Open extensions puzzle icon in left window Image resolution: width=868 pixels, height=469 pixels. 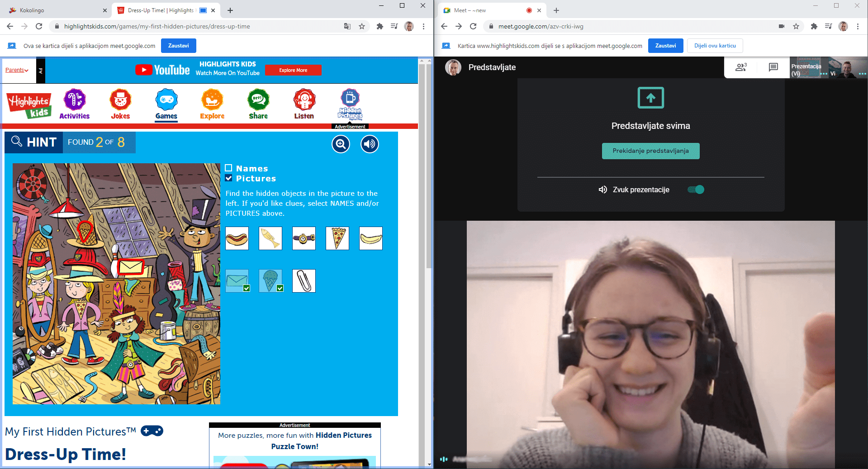pyautogui.click(x=380, y=26)
